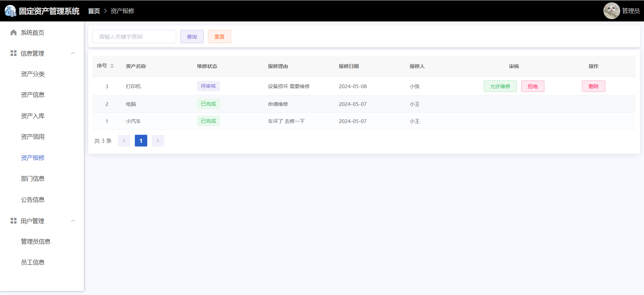The image size is (644, 295).
Task: Collapse the 信息管理 menu chevron
Action: (73, 53)
